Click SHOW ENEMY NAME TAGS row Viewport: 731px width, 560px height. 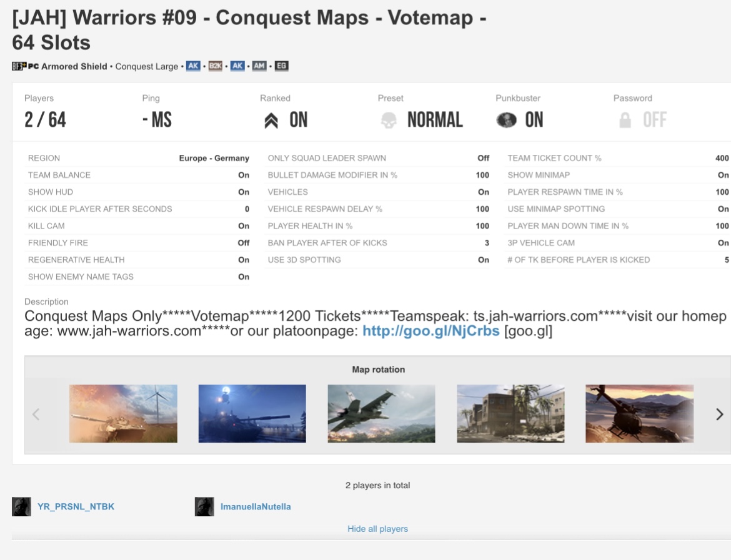point(138,277)
